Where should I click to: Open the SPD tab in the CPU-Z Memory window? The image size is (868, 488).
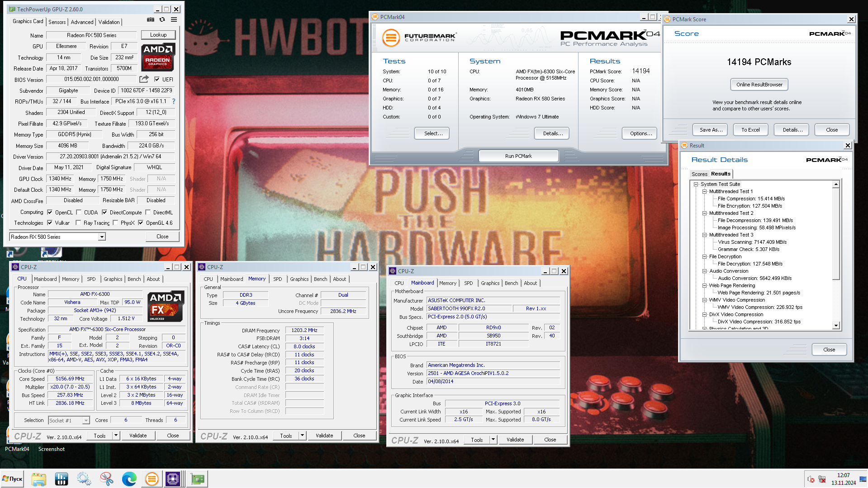[278, 279]
